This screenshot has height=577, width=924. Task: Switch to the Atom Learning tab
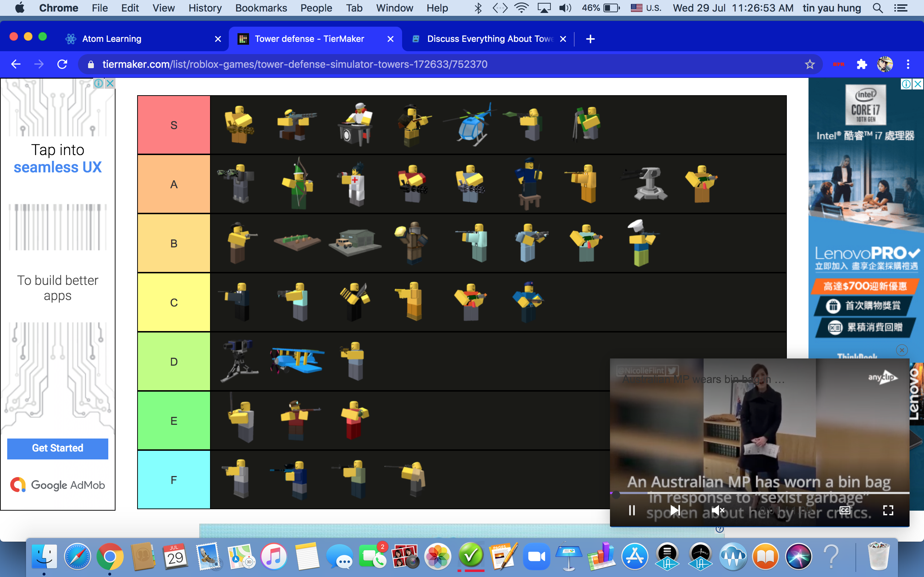click(112, 39)
